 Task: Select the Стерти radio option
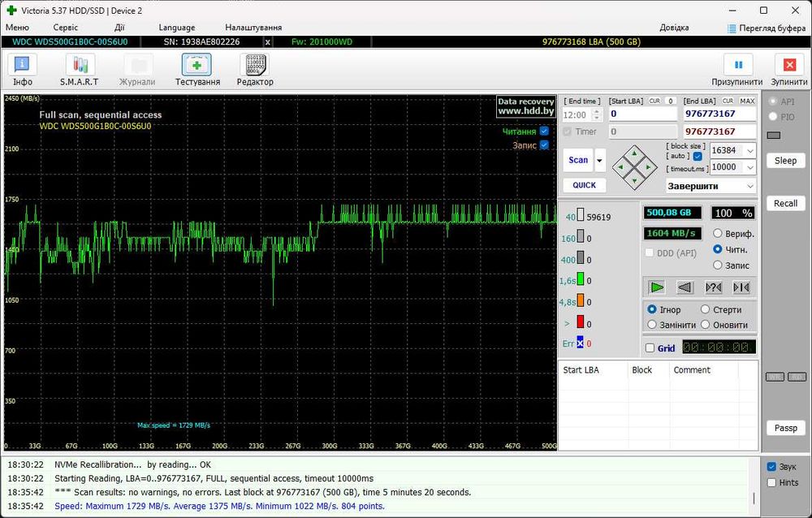pos(706,309)
